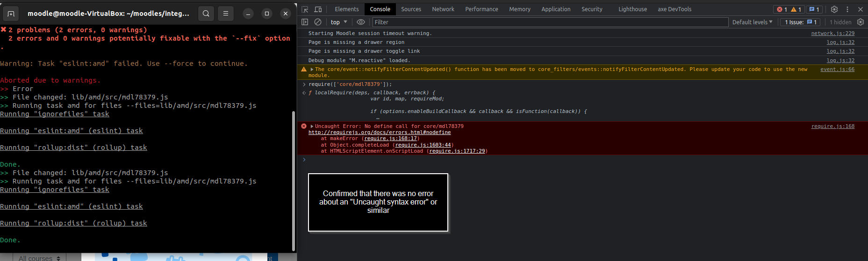Click the console prompt input line
Image resolution: width=868 pixels, height=261 pixels.
click(x=582, y=160)
